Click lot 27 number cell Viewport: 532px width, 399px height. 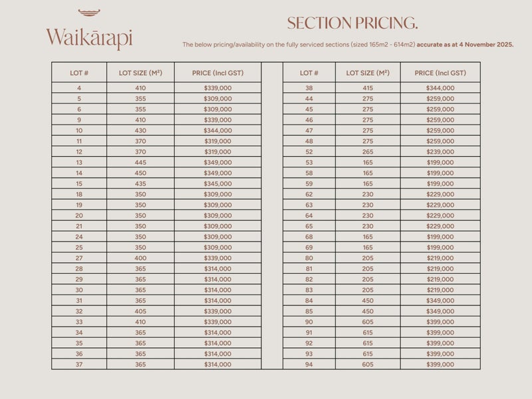coord(79,258)
